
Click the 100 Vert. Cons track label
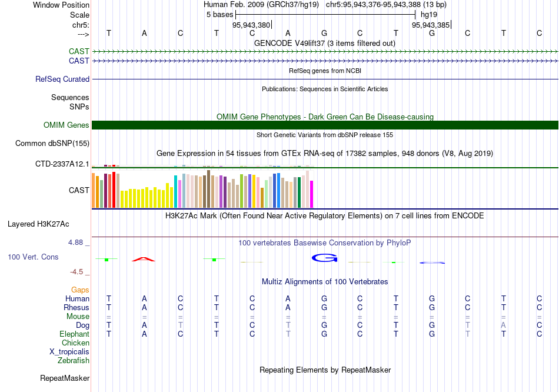coord(33,257)
